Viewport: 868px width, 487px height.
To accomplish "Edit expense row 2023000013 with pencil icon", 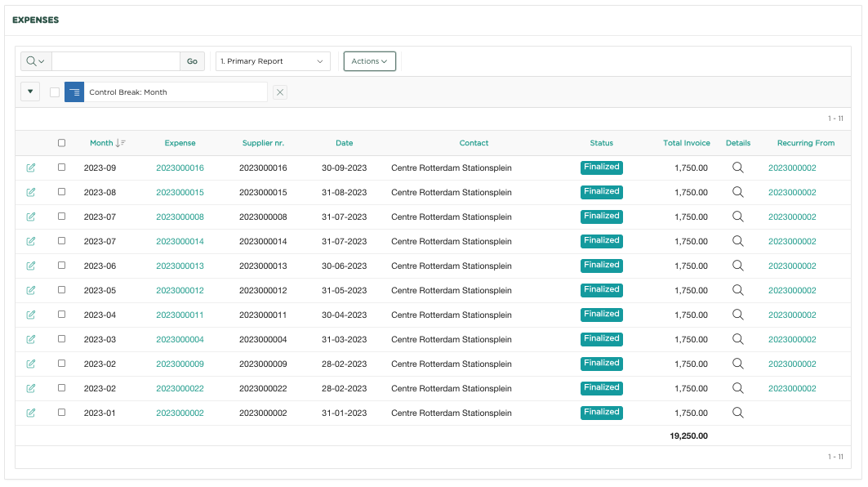I will [31, 266].
